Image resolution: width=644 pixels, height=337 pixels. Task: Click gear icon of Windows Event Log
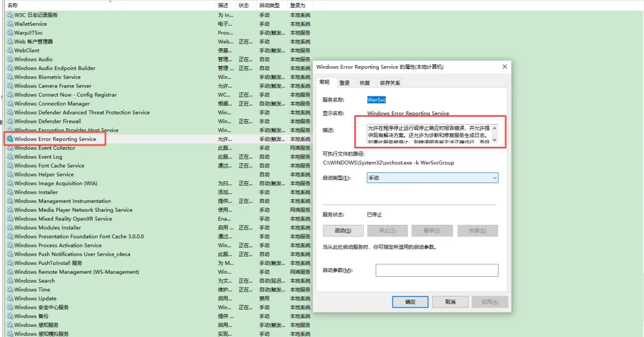click(10, 157)
